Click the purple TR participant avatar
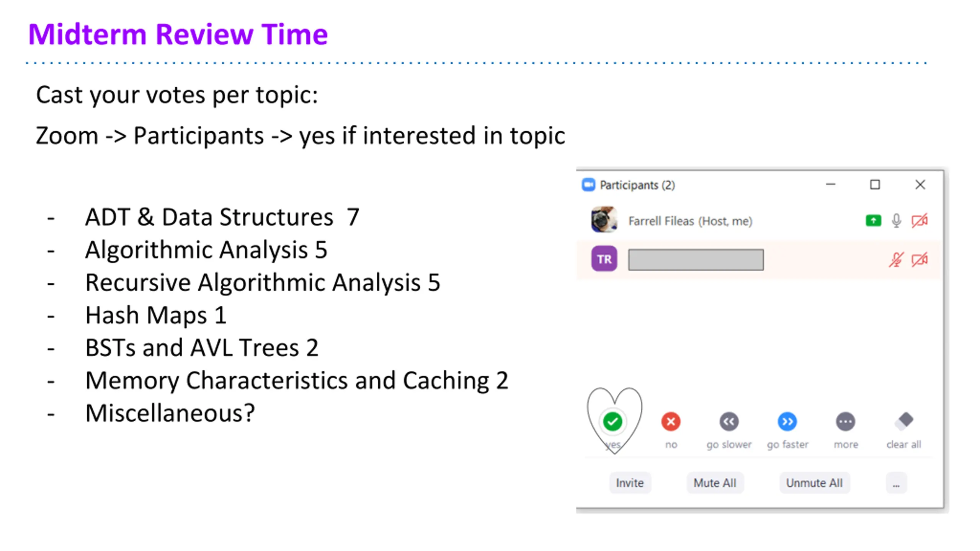This screenshot has height=551, width=980. 604,259
